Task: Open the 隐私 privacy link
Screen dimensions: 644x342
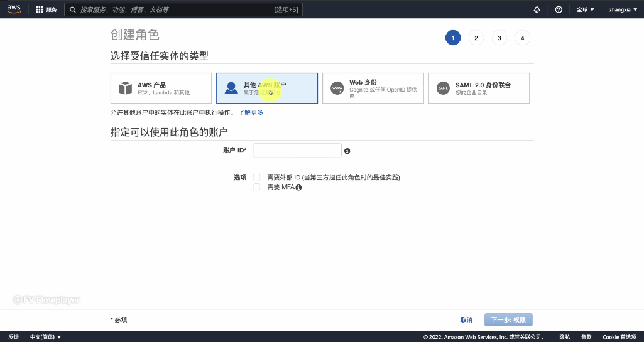Action: tap(564, 337)
